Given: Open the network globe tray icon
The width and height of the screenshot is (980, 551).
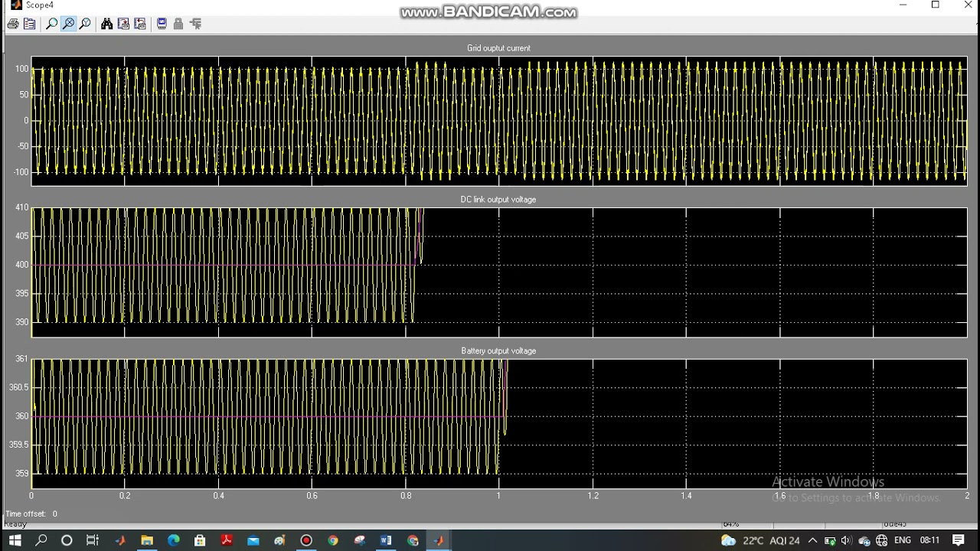Looking at the screenshot, I should 881,540.
